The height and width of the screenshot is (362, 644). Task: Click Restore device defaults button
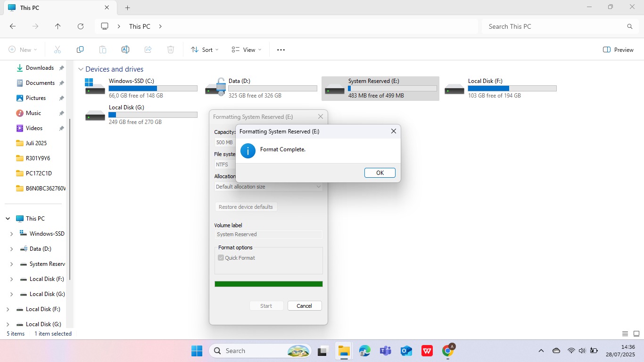click(x=246, y=207)
